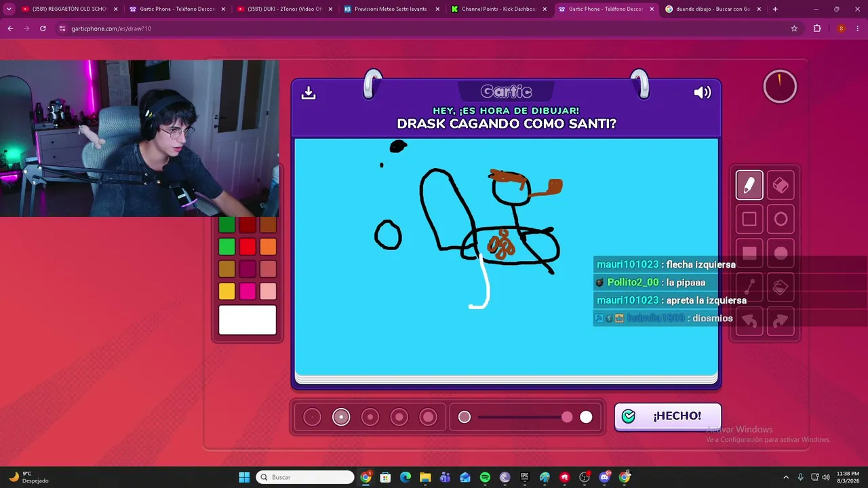
Task: Select the straight line tool
Action: 749,287
